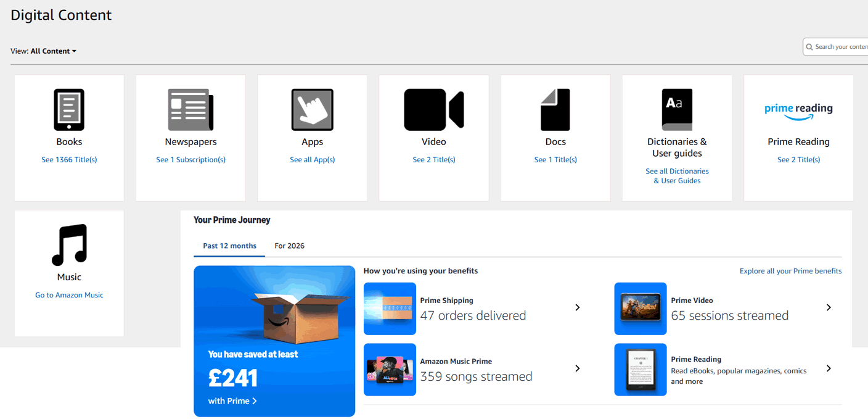Image resolution: width=868 pixels, height=419 pixels.
Task: Click Go to Amazon Music link
Action: pos(69,295)
